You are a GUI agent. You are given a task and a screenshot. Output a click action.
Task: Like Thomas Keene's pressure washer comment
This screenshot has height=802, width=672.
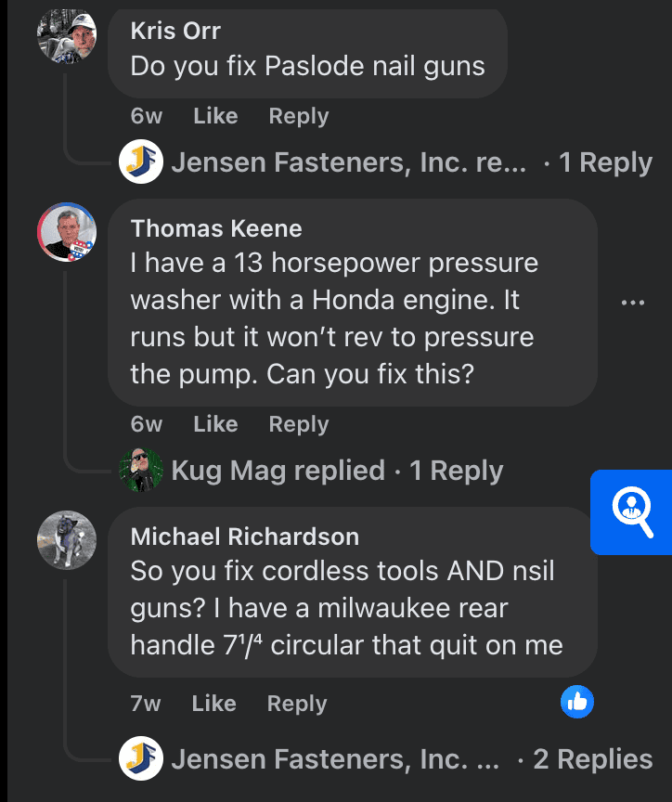coord(215,424)
